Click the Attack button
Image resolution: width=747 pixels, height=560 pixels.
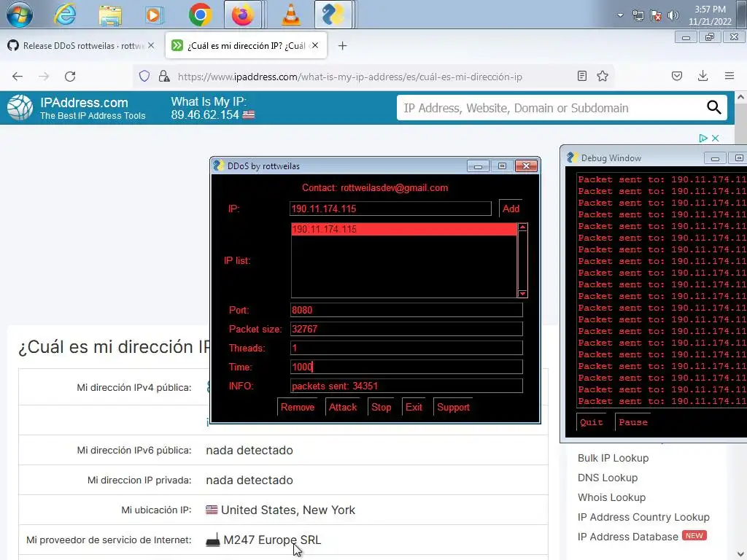[343, 407]
